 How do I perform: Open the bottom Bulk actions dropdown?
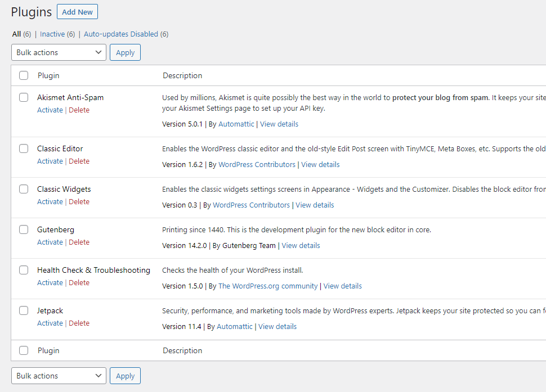[x=59, y=376]
